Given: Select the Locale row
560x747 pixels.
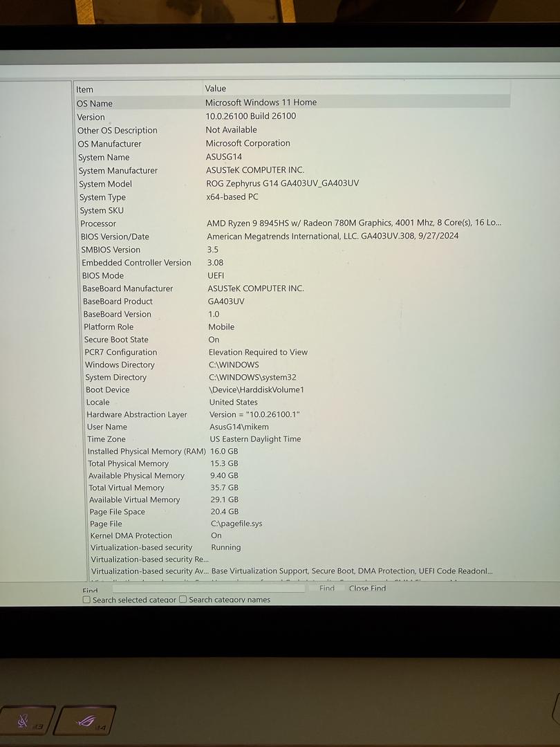Looking at the screenshot, I should (x=293, y=402).
